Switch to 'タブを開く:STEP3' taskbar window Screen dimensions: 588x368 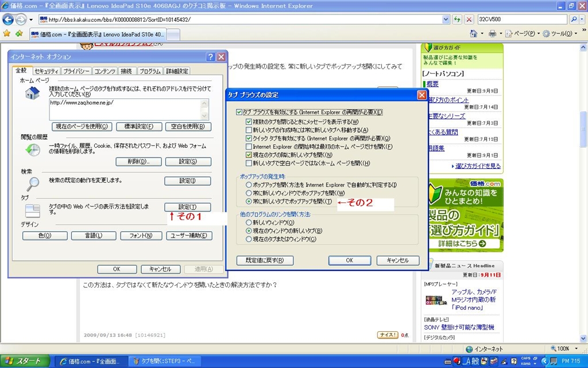(165, 361)
